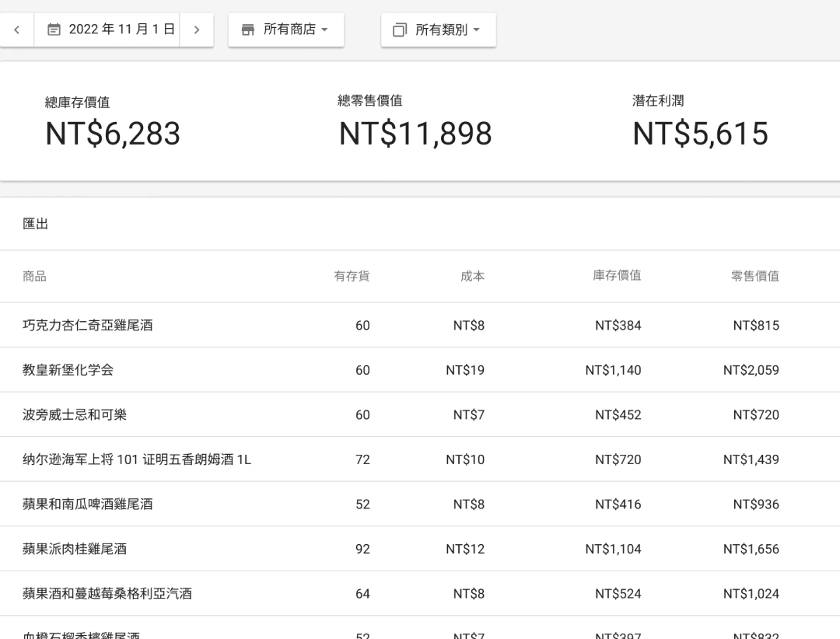The image size is (840, 639).
Task: Select the previous-date left chevron
Action: pos(16,30)
